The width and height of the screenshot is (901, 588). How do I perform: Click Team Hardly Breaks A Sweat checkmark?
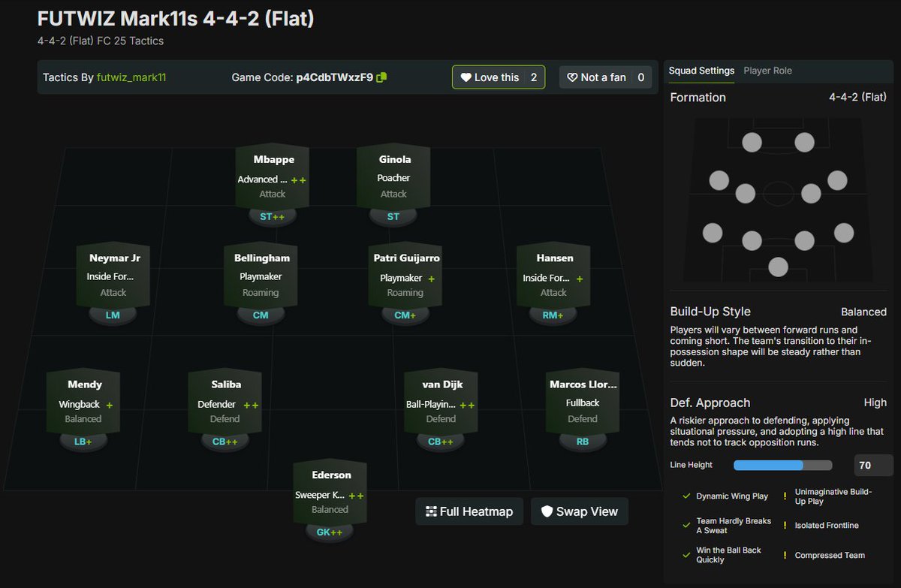pyautogui.click(x=687, y=526)
